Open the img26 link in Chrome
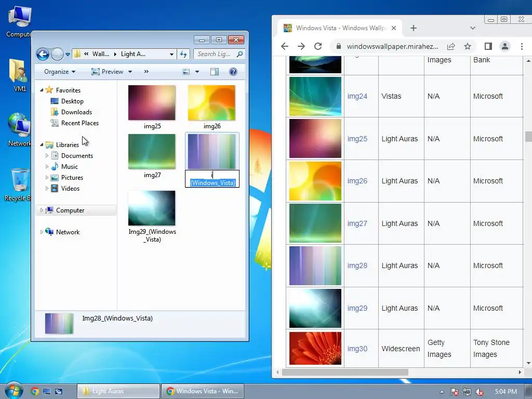 tap(357, 181)
